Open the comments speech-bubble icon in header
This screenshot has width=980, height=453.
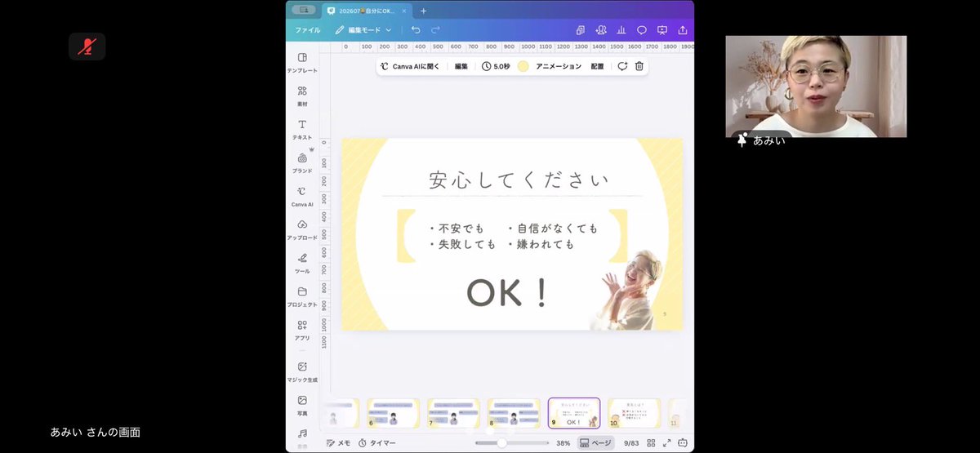(x=642, y=30)
